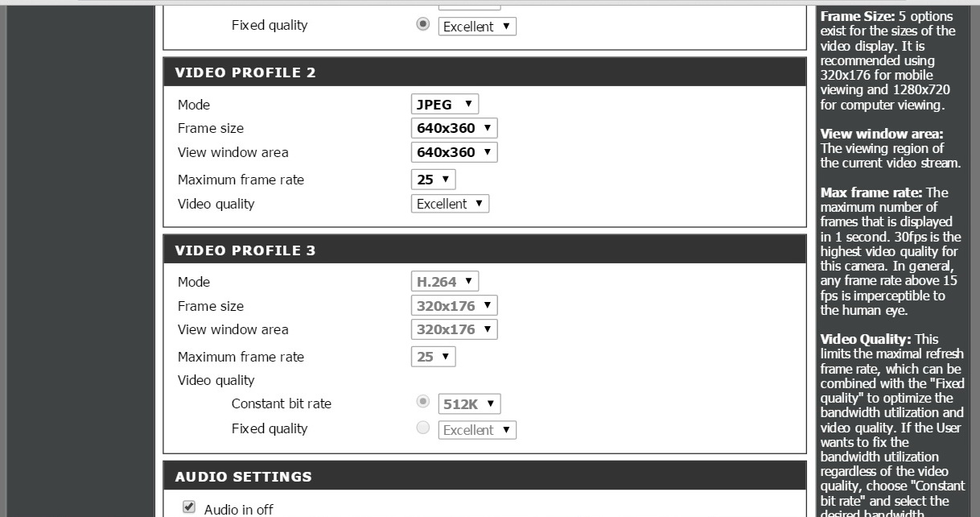The width and height of the screenshot is (980, 517).
Task: Open the 512K constant bit rate dropdown
Action: point(469,404)
